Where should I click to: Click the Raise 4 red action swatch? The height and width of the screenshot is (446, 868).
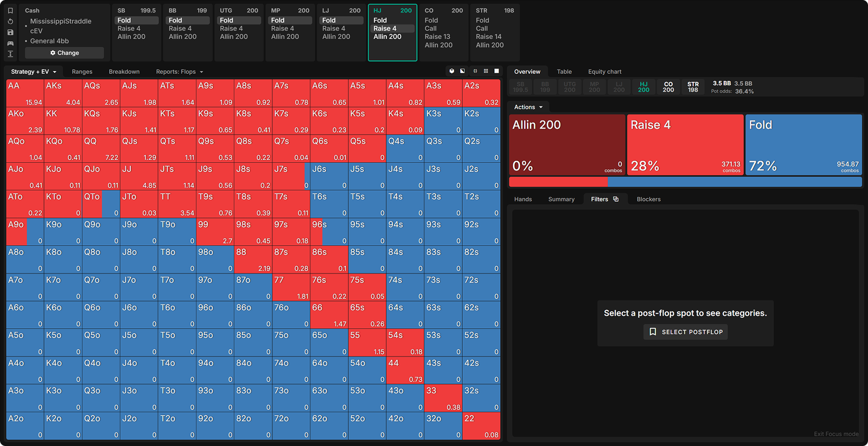[685, 145]
